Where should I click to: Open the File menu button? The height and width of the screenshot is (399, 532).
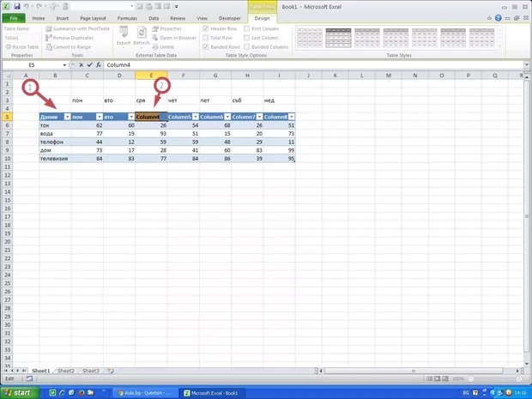[14, 17]
